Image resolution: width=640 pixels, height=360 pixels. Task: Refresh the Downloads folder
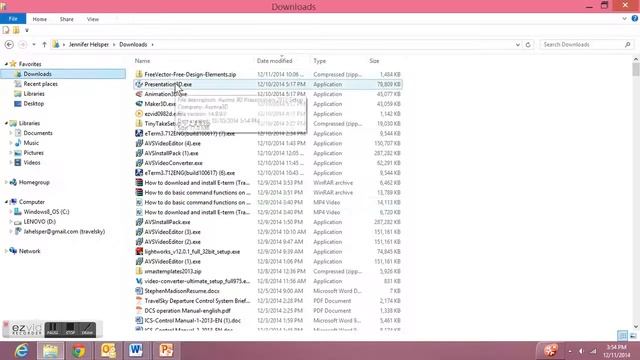528,44
